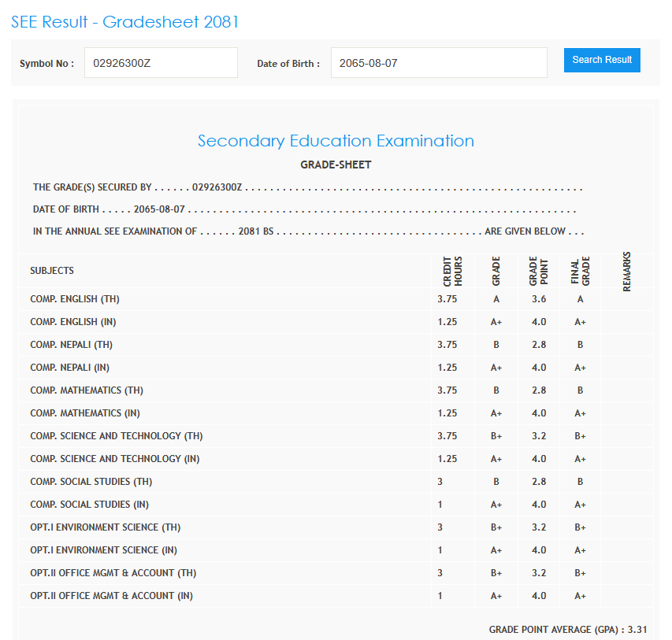Click the GRADE-SHEET subtitle text
This screenshot has width=672, height=640.
click(336, 165)
